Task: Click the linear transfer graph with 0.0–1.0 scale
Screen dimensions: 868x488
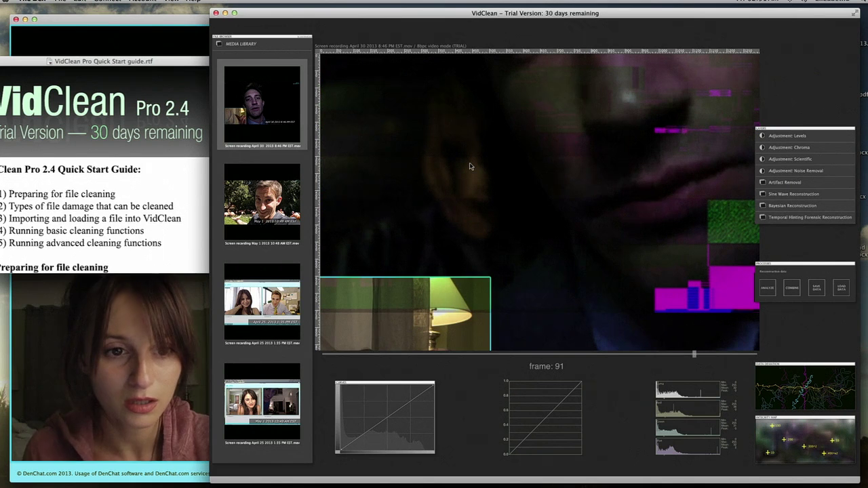Action: [x=545, y=418]
